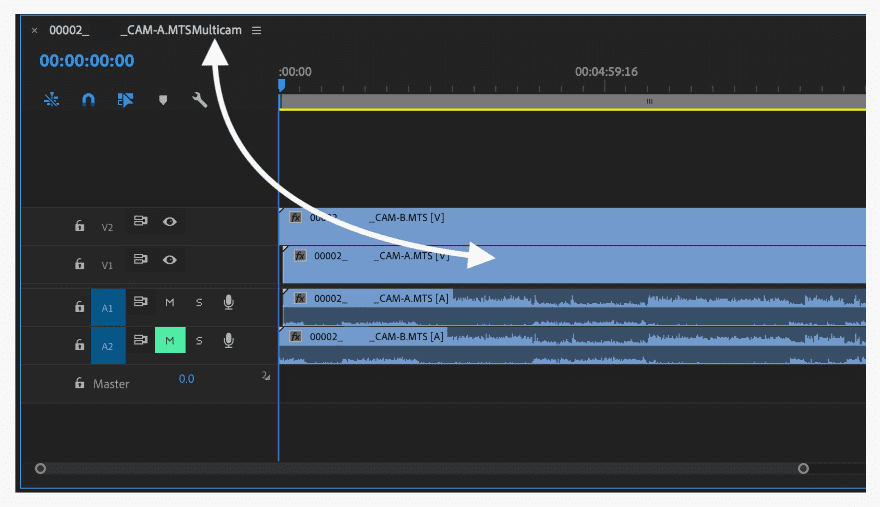The height and width of the screenshot is (507, 880).
Task: Toggle A2 track targeting
Action: tap(108, 345)
